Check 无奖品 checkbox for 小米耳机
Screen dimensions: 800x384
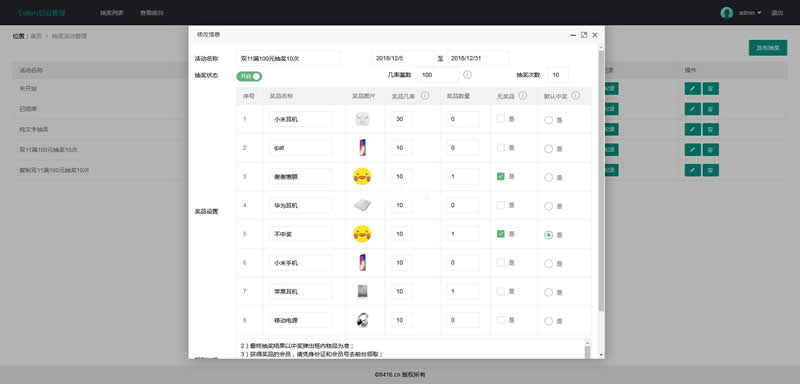pos(501,119)
